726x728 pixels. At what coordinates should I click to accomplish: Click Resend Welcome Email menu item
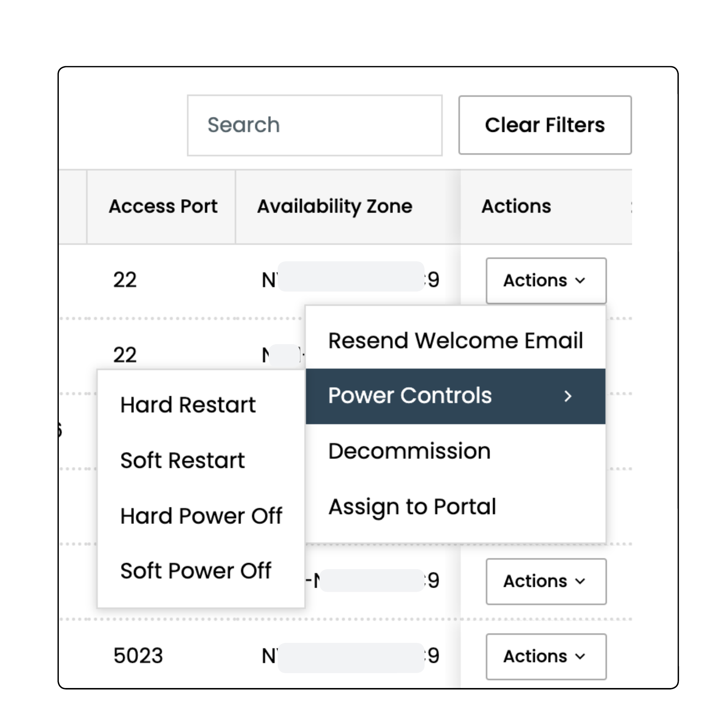pos(455,341)
